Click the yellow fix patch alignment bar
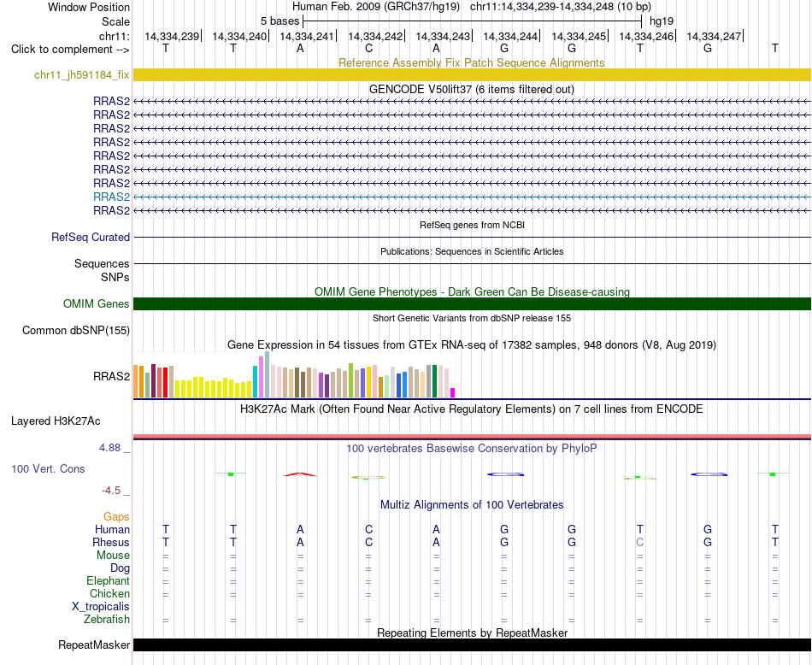The width and height of the screenshot is (812, 665). [472, 74]
